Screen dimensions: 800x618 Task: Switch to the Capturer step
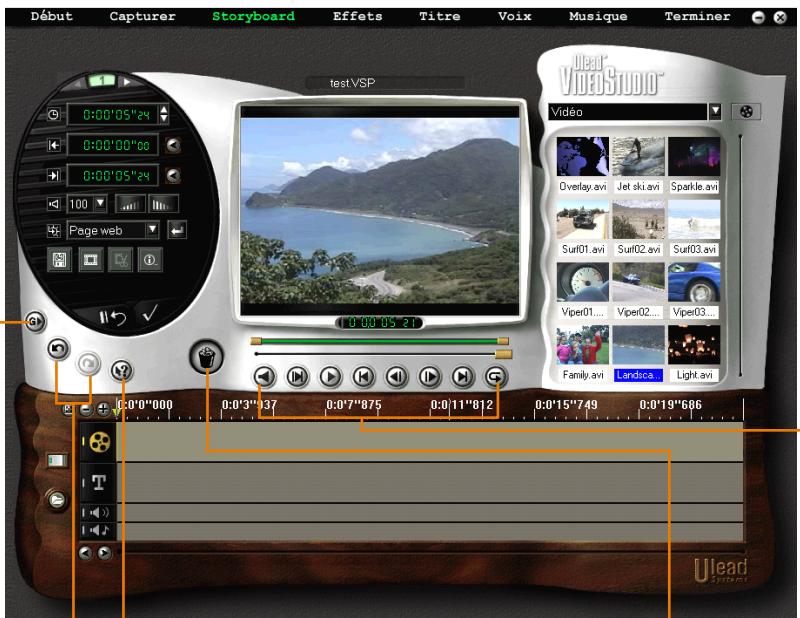pos(142,16)
